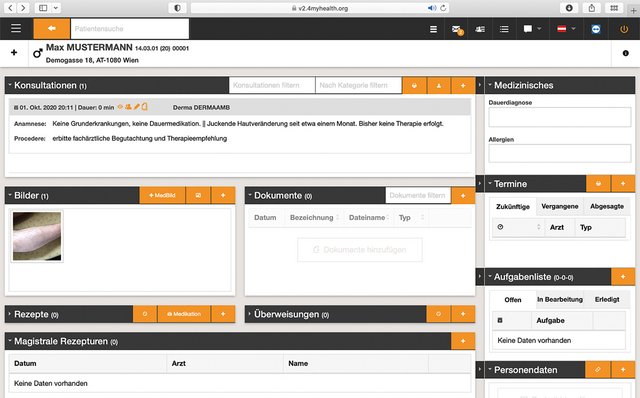Add new referral with Überweisungen plus button
This screenshot has width=640, height=398.
(x=463, y=314)
